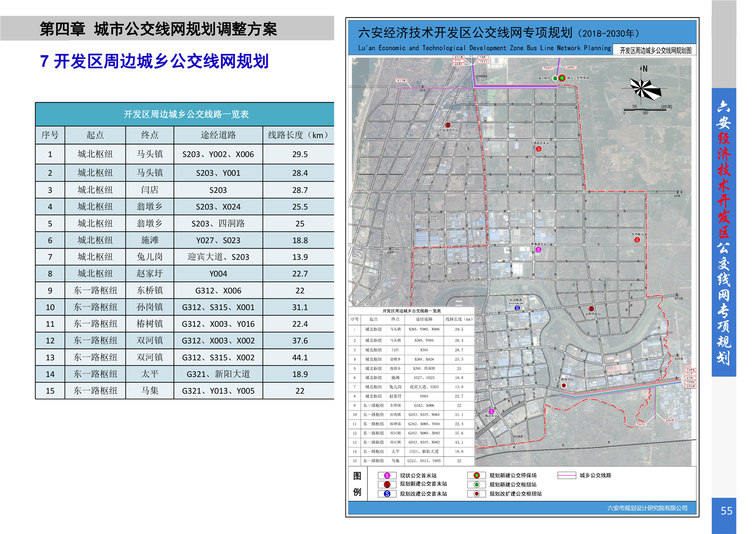
Task: Click the 线路长度（km）header in the large table
Action: click(300, 135)
